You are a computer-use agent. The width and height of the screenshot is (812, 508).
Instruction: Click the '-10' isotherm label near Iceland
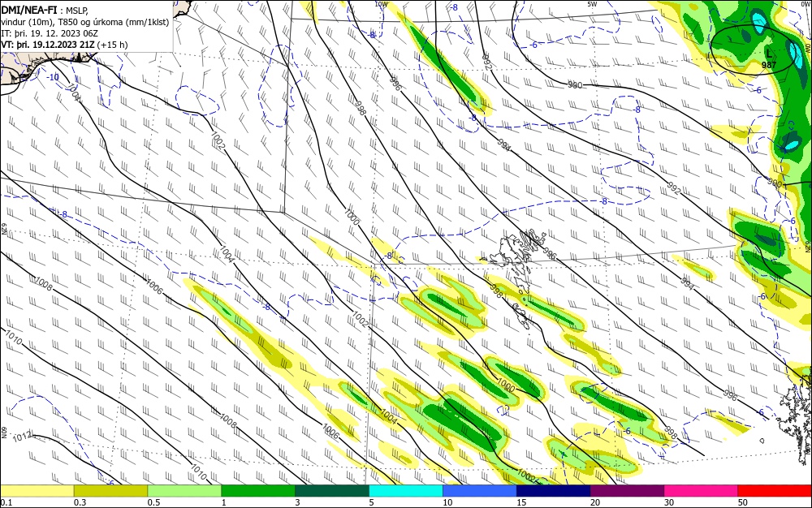pos(53,77)
